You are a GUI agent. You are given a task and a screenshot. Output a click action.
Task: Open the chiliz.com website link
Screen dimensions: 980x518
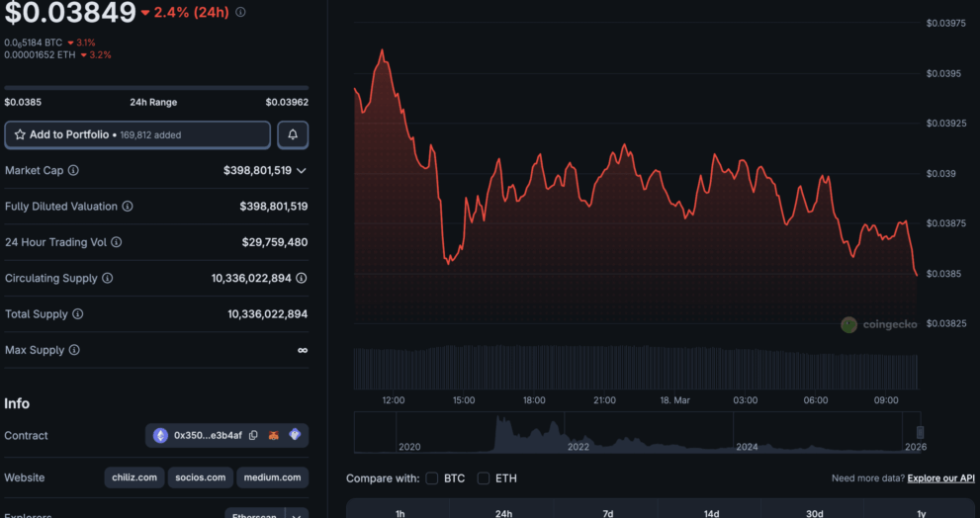[x=134, y=477]
